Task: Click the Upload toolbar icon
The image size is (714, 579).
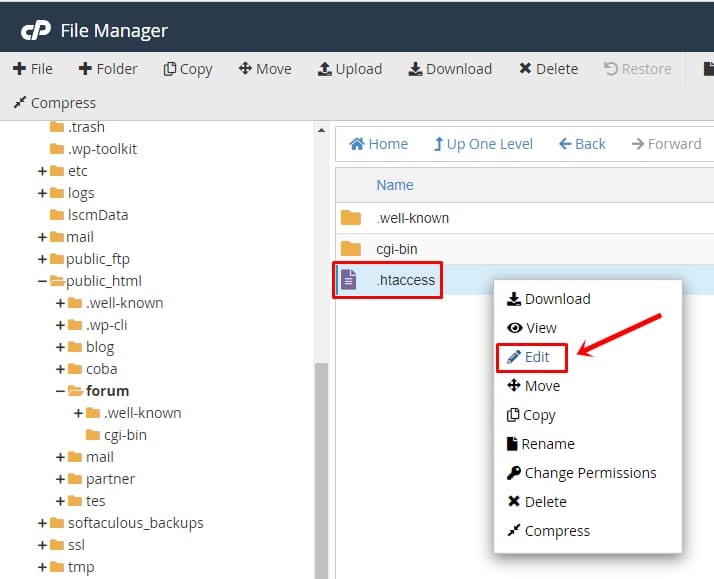Action: (x=325, y=69)
